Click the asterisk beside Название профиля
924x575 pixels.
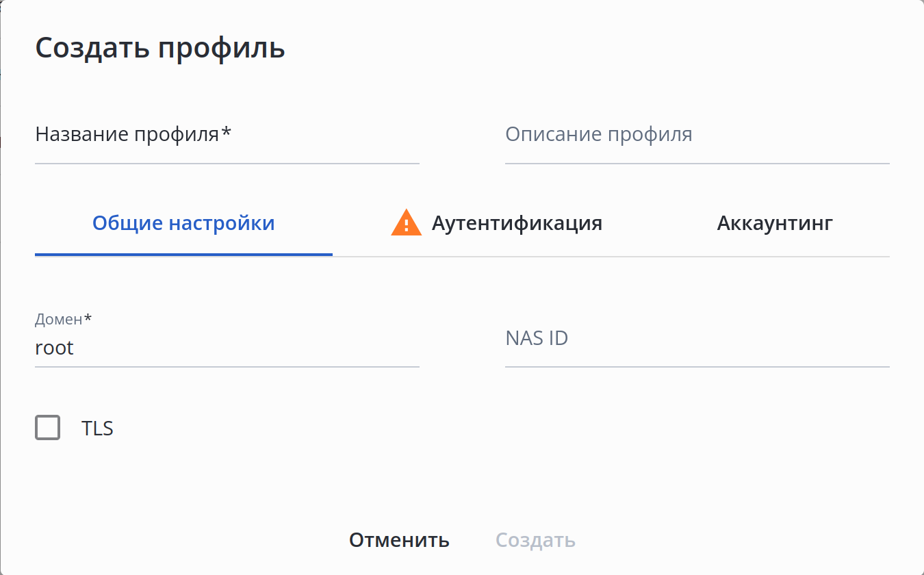227,133
